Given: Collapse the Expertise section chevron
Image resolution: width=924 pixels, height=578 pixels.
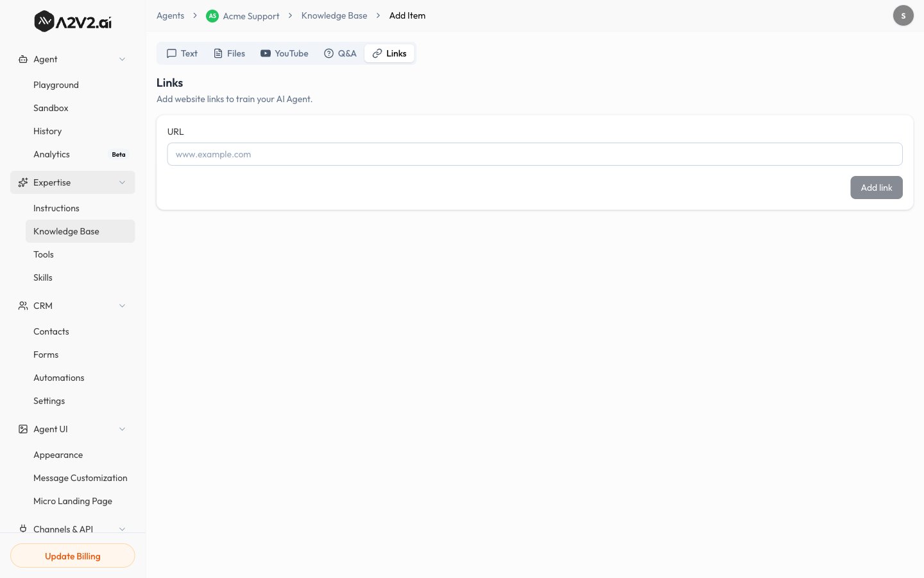Looking at the screenshot, I should coord(122,182).
